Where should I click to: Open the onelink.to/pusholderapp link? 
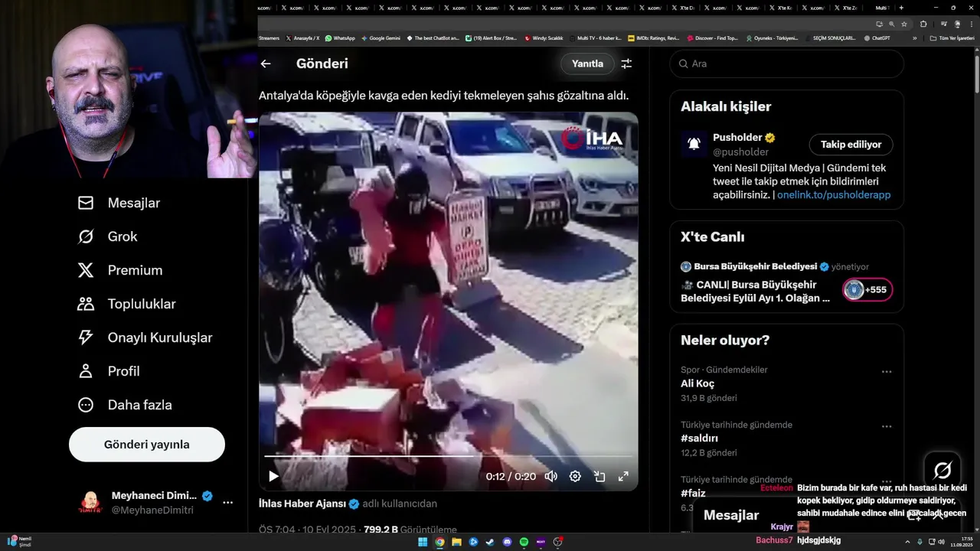(x=834, y=195)
